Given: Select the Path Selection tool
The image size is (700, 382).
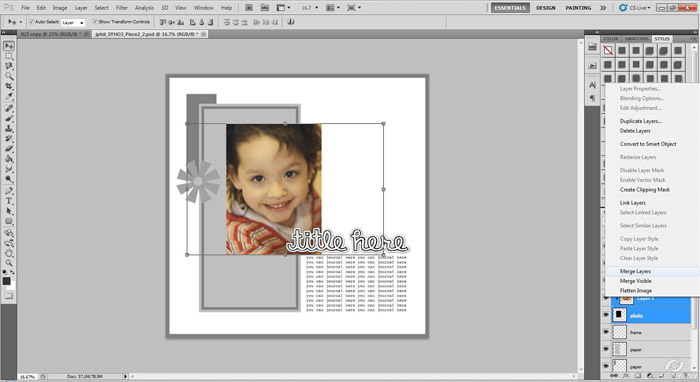Looking at the screenshot, I should tap(8, 211).
